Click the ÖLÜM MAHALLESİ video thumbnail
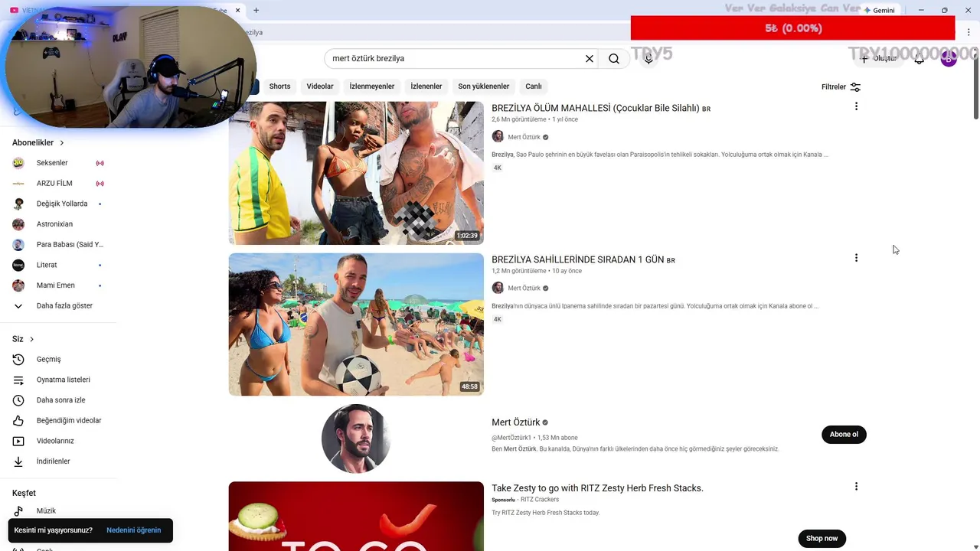 pos(356,173)
